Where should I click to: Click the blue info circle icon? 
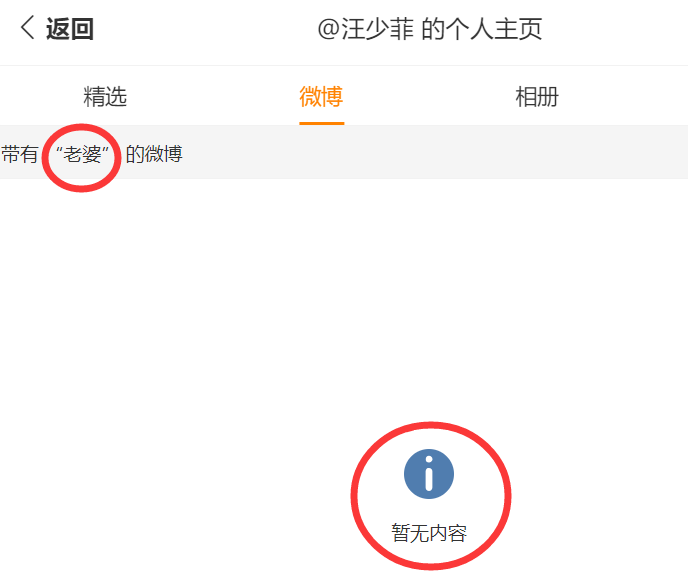[x=429, y=474]
